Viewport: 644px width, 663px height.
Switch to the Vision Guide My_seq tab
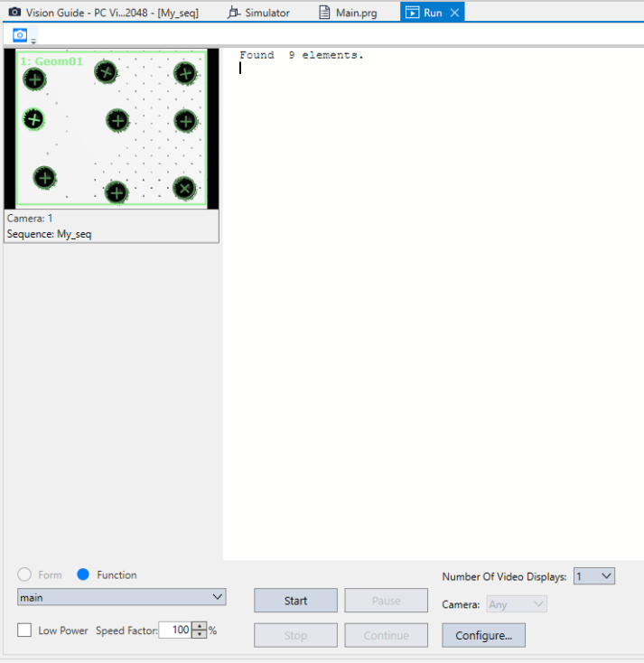click(103, 13)
